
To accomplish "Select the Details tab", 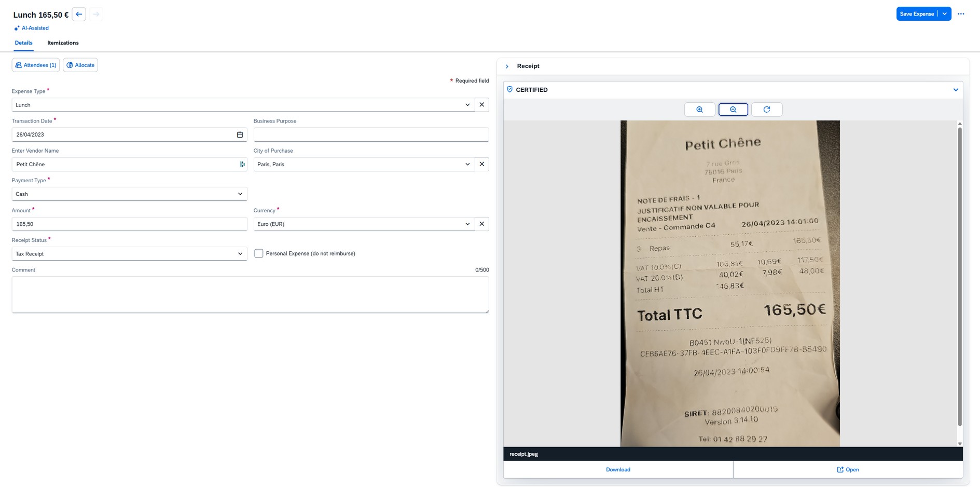I will coord(23,43).
